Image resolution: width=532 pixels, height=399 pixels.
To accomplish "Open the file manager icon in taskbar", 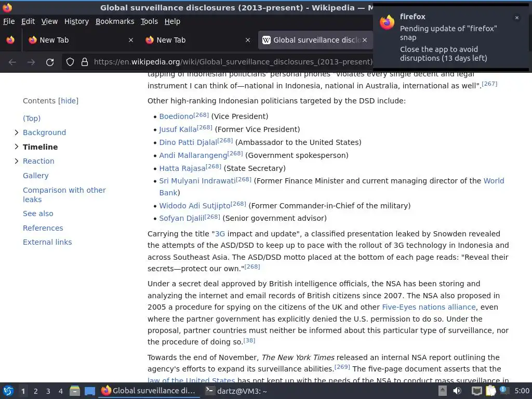I will tap(75, 391).
